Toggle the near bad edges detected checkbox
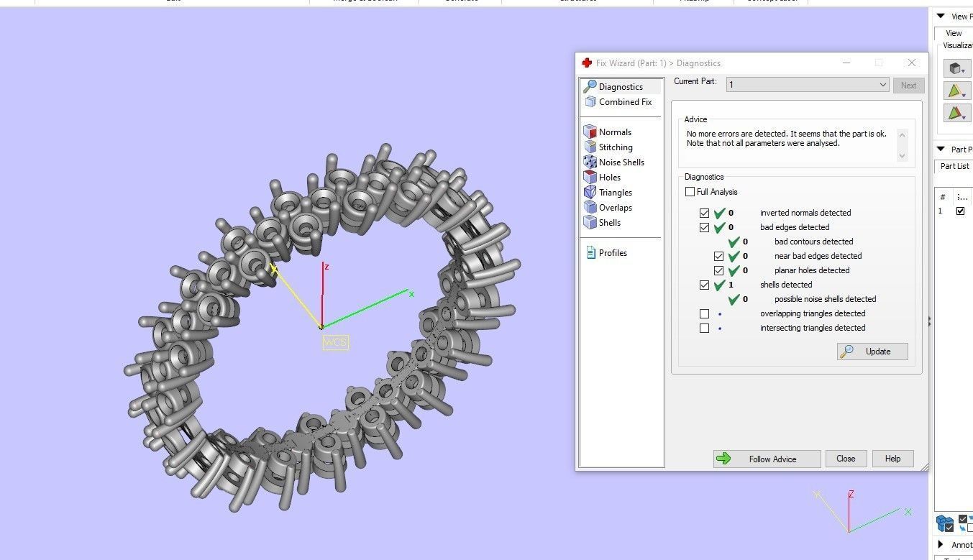The width and height of the screenshot is (973, 560). [x=719, y=257]
